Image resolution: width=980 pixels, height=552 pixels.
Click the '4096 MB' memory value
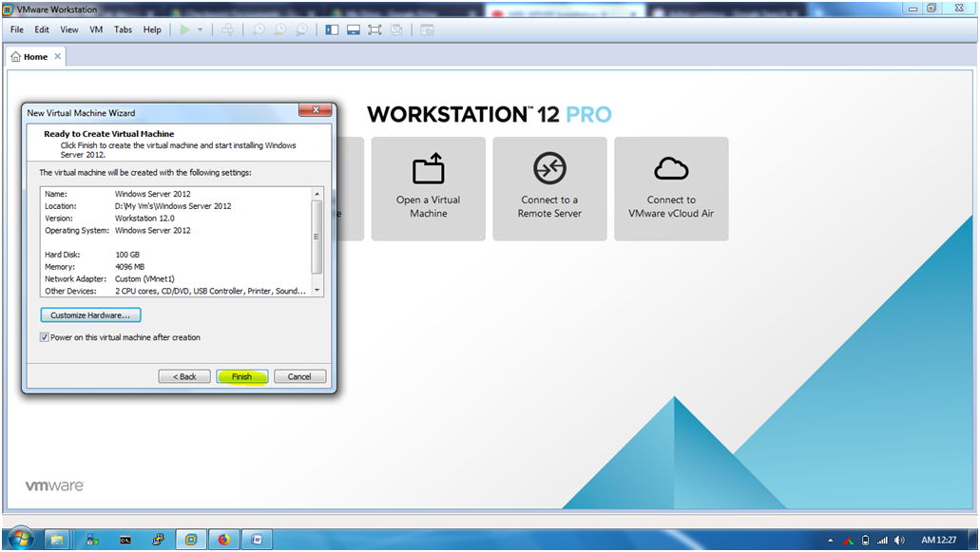click(129, 267)
